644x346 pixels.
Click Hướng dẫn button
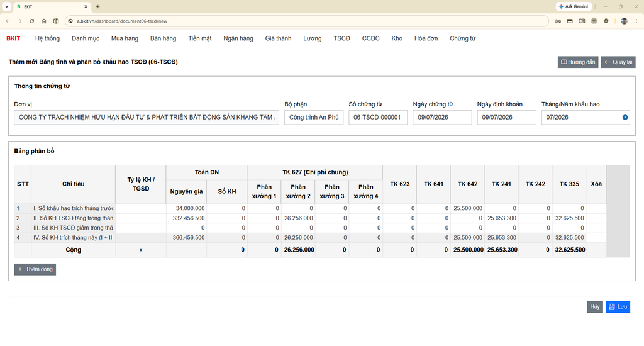coord(578,62)
